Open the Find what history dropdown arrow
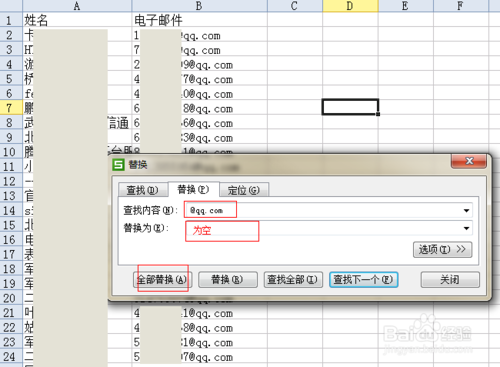Image resolution: width=500 pixels, height=367 pixels. click(x=466, y=211)
